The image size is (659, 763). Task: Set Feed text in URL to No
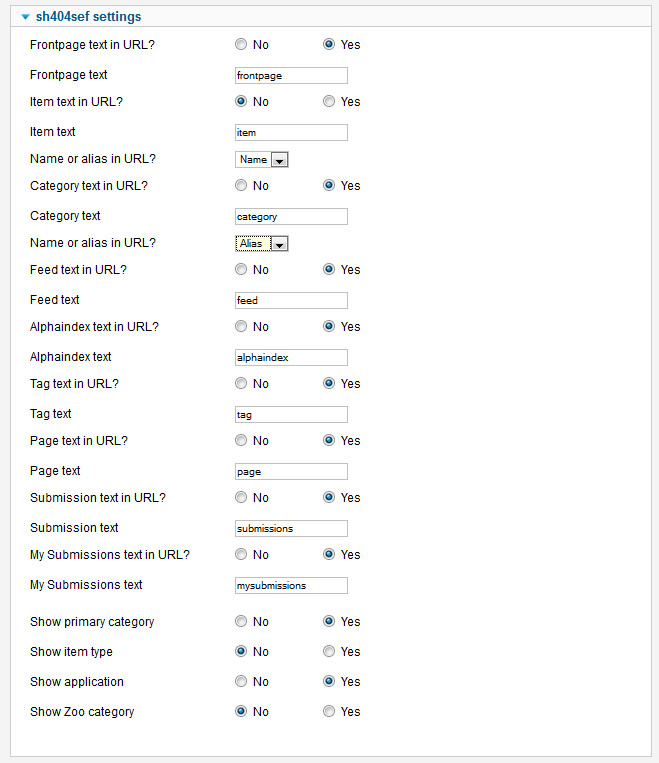[241, 270]
